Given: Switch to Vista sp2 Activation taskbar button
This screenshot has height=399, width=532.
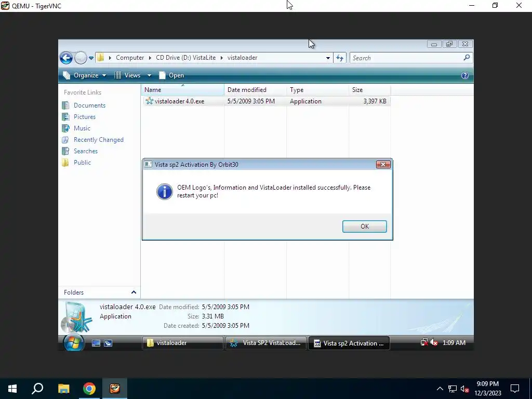Looking at the screenshot, I should 349,343.
